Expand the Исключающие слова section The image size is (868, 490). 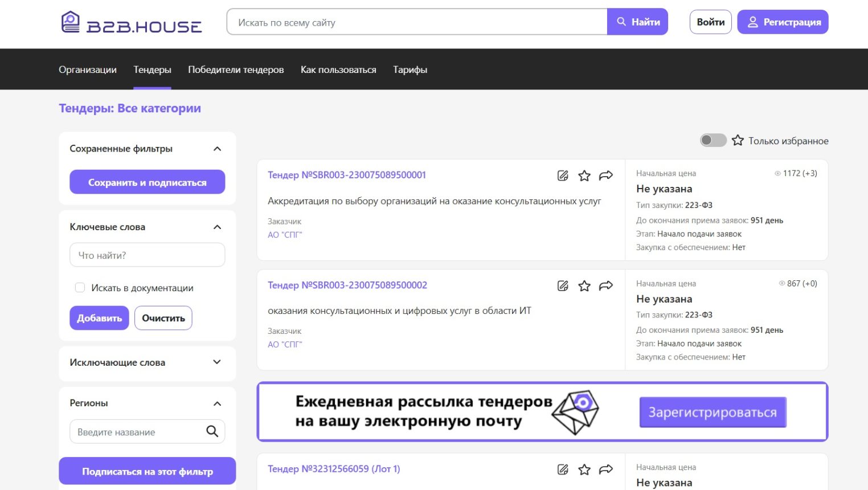click(217, 362)
